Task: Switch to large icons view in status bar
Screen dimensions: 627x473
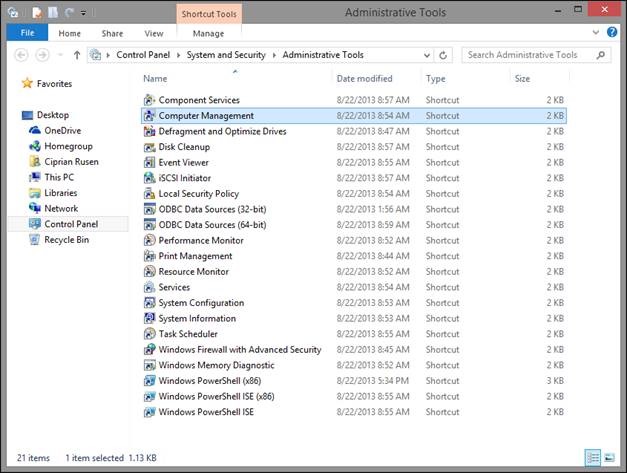Action: (609, 457)
